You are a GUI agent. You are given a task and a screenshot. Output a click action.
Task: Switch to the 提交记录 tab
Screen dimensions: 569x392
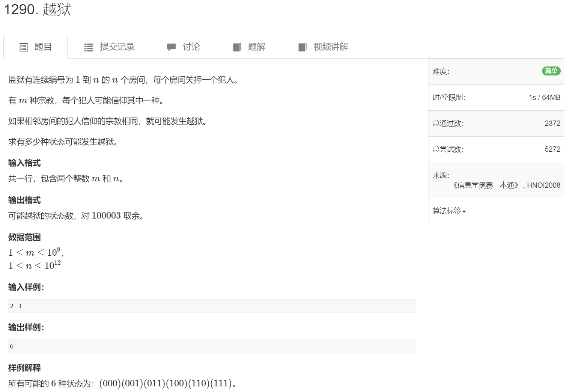point(109,47)
